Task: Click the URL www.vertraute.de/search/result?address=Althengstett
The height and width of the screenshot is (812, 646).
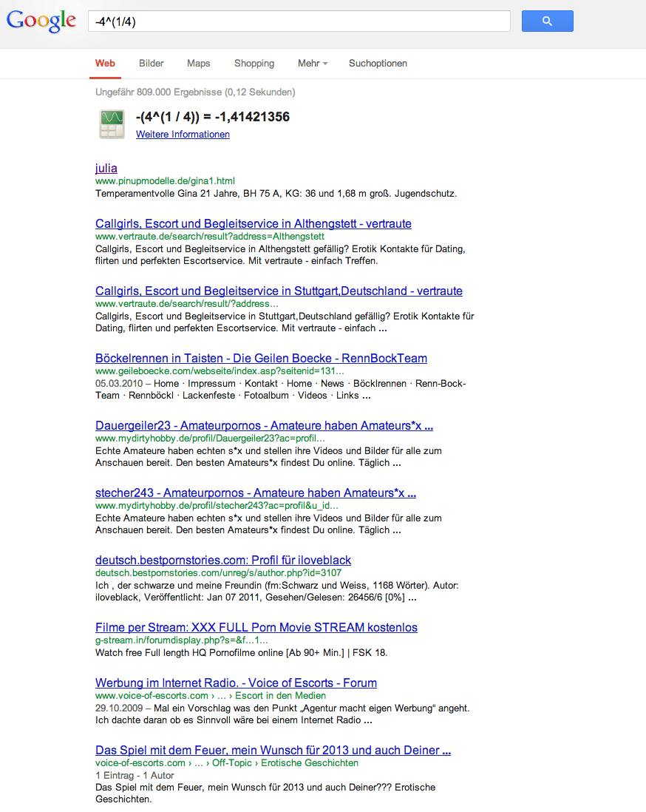Action: (210, 236)
